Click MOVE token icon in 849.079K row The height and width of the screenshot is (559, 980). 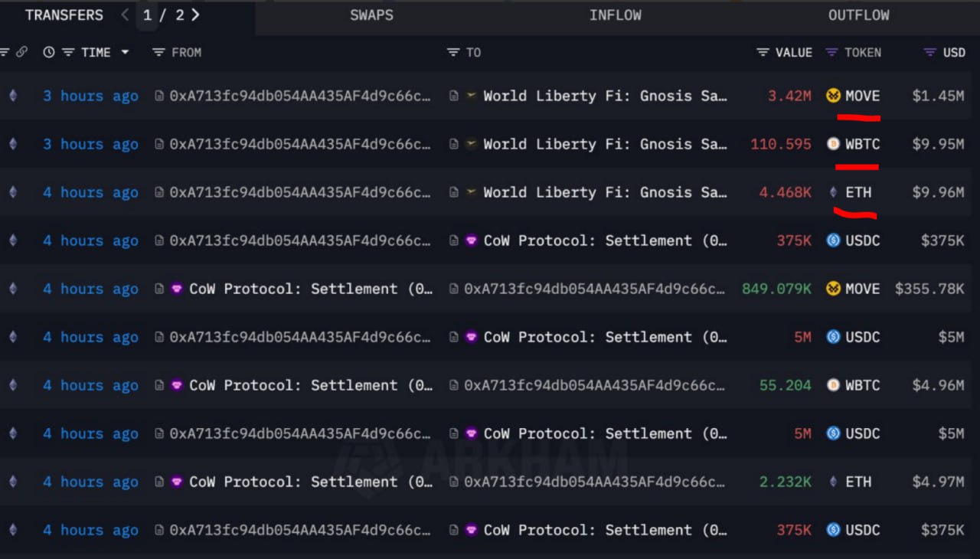(x=834, y=289)
